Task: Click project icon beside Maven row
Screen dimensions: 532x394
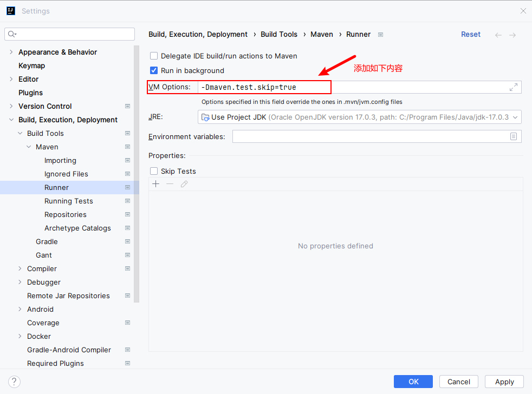Action: (127, 147)
